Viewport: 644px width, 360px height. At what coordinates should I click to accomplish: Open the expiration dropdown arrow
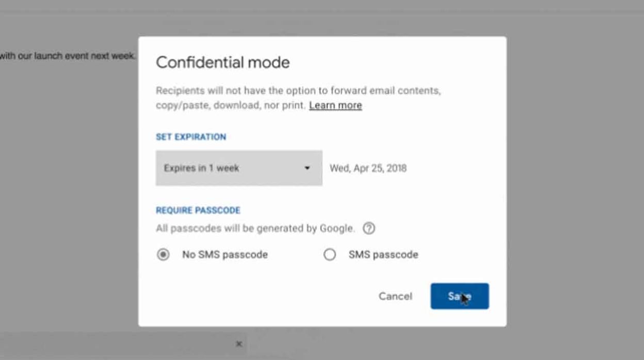308,168
